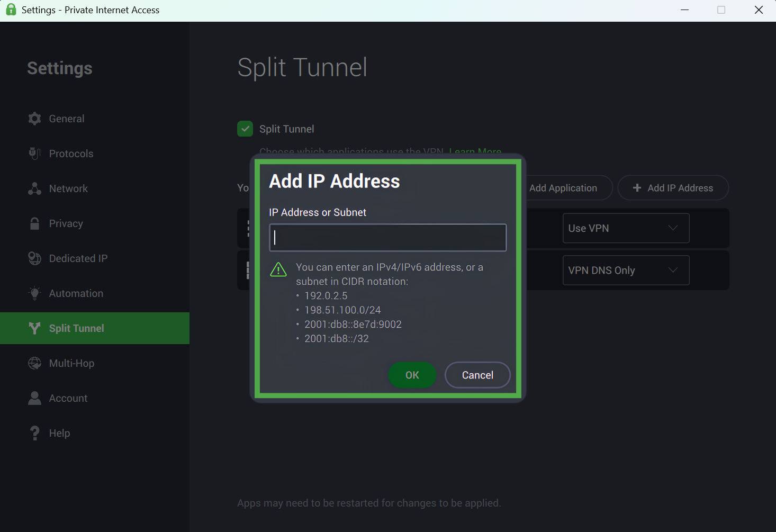The image size is (776, 532).
Task: Click example address 192.0.2.5
Action: tap(326, 296)
